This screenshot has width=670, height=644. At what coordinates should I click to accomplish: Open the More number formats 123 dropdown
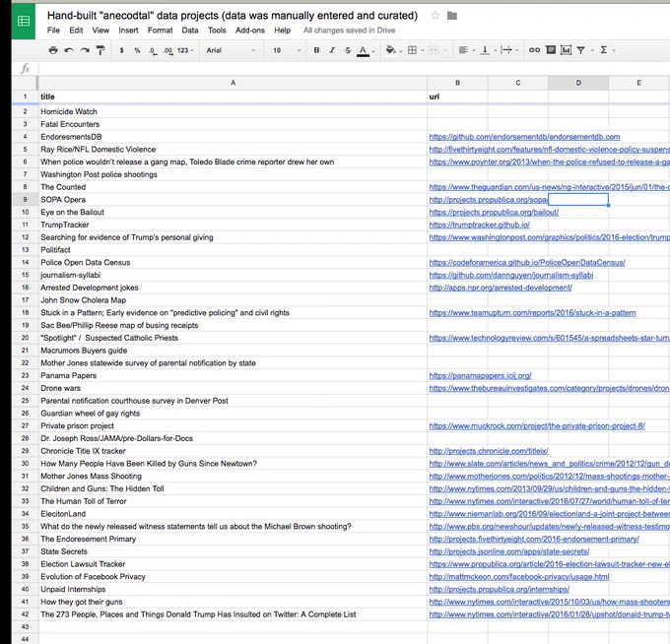(x=185, y=50)
